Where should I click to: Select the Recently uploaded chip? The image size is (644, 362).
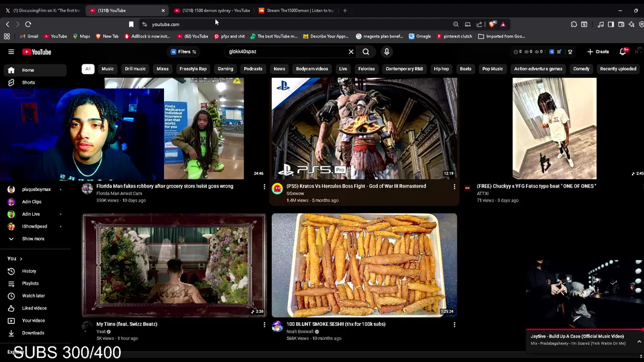[x=618, y=69]
